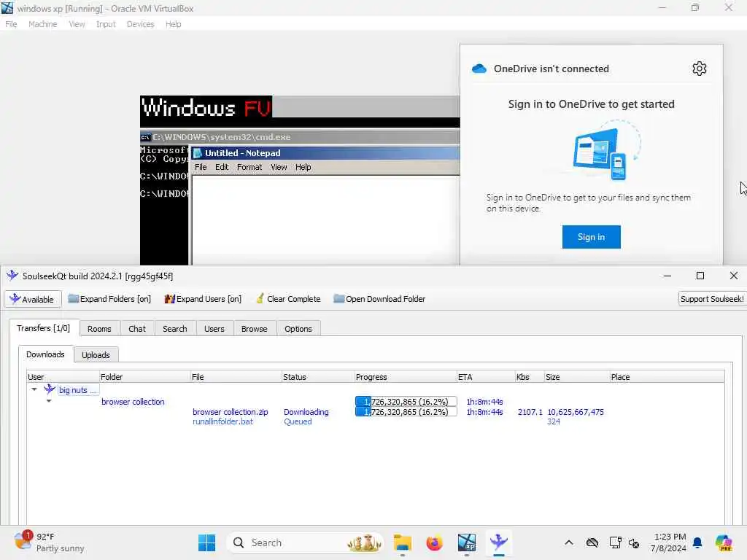
Task: Sort by the Progress column header
Action: pyautogui.click(x=406, y=377)
